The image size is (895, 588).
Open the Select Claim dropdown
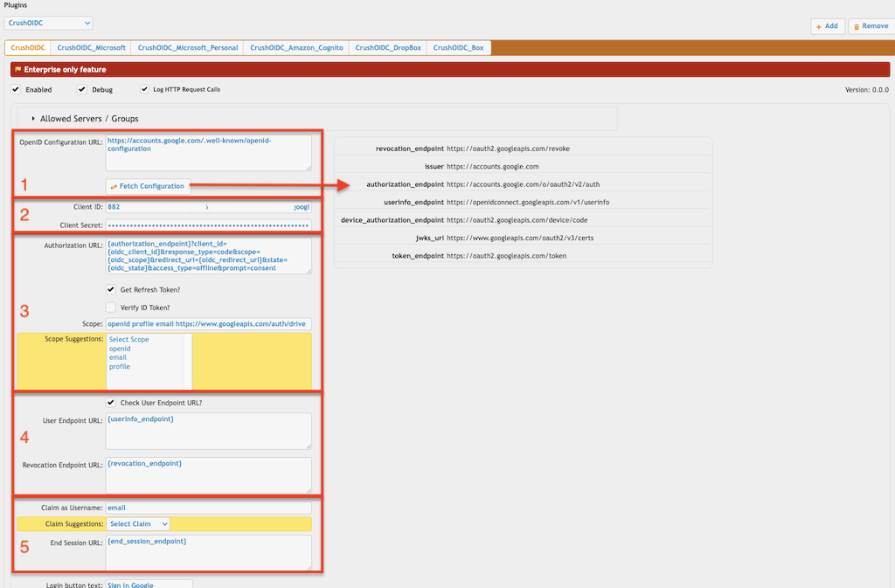tap(138, 524)
